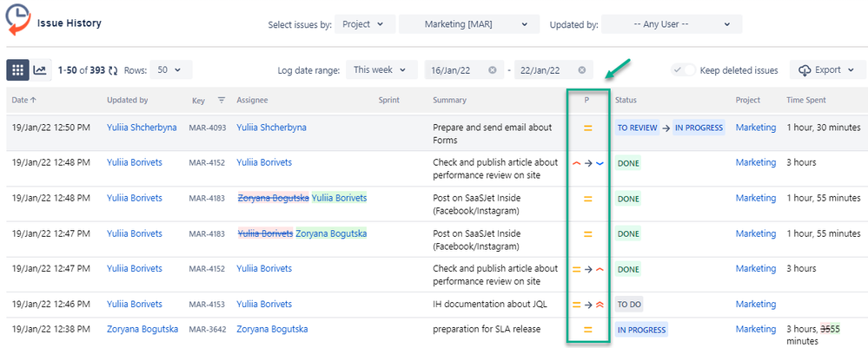Open the Rows 50 dropdown
This screenshot has width=868, height=348.
pos(171,69)
